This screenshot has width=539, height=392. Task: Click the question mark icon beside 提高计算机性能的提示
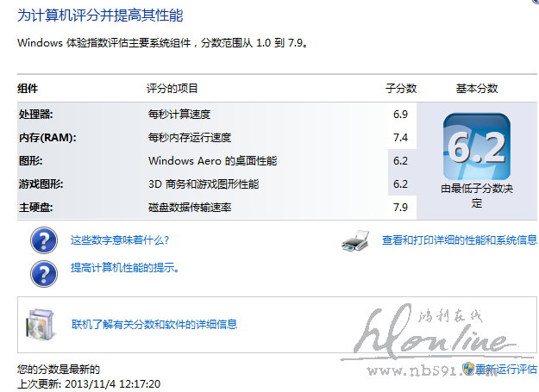(x=44, y=274)
